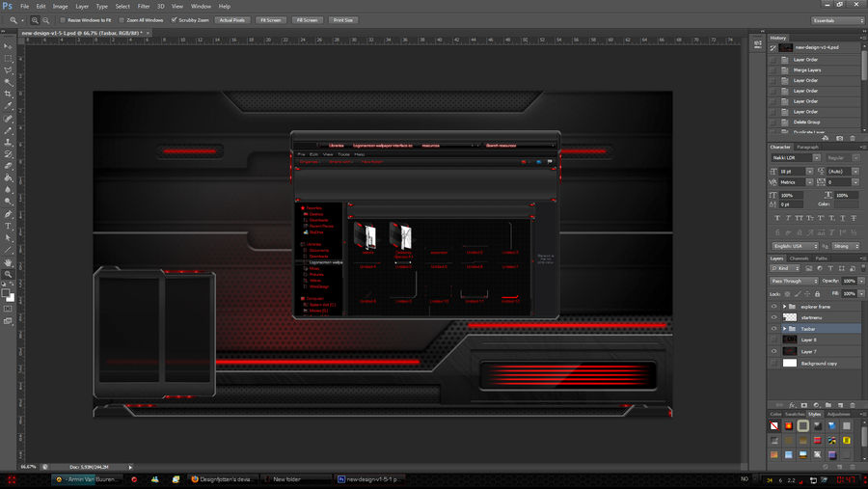This screenshot has width=868, height=489.
Task: Select the Zoom tool in the toolbox
Action: click(8, 274)
